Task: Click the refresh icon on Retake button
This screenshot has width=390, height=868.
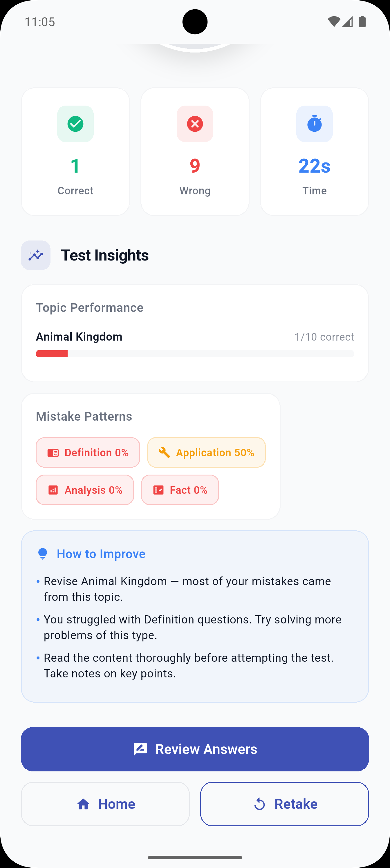Action: click(259, 804)
